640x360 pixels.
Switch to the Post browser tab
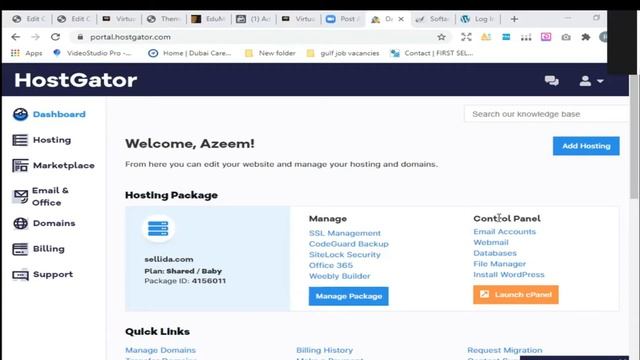344,19
